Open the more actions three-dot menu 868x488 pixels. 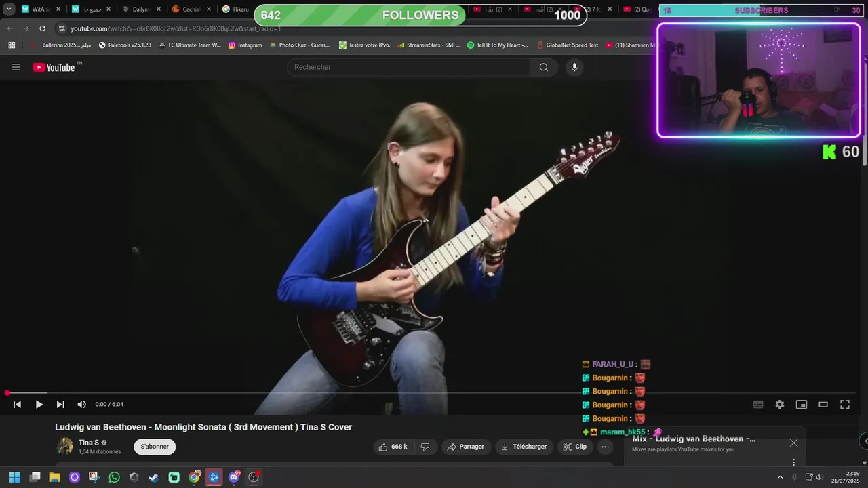[x=606, y=447]
